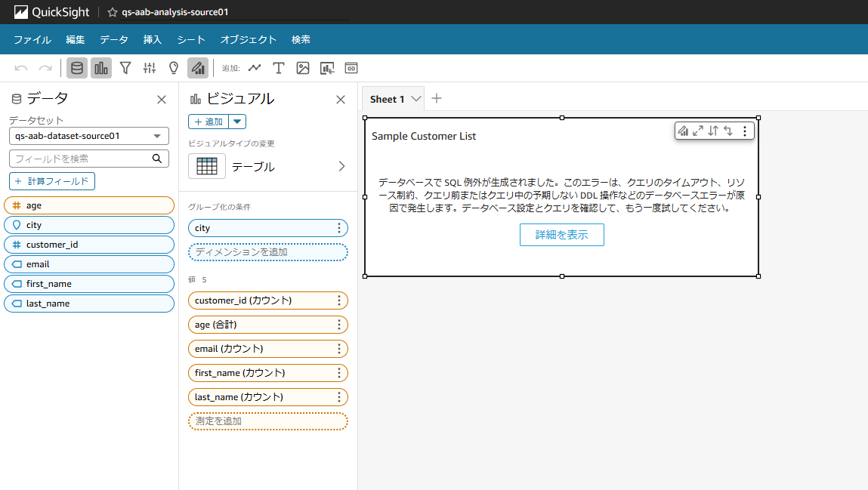This screenshot has height=490, width=868.
Task: Open insights with the lightbulb icon
Action: (x=173, y=68)
